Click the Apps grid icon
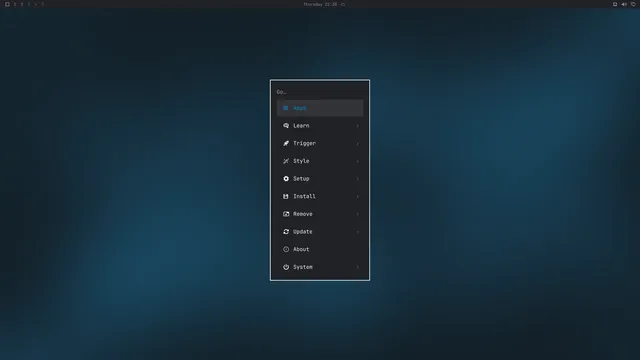 click(x=286, y=108)
